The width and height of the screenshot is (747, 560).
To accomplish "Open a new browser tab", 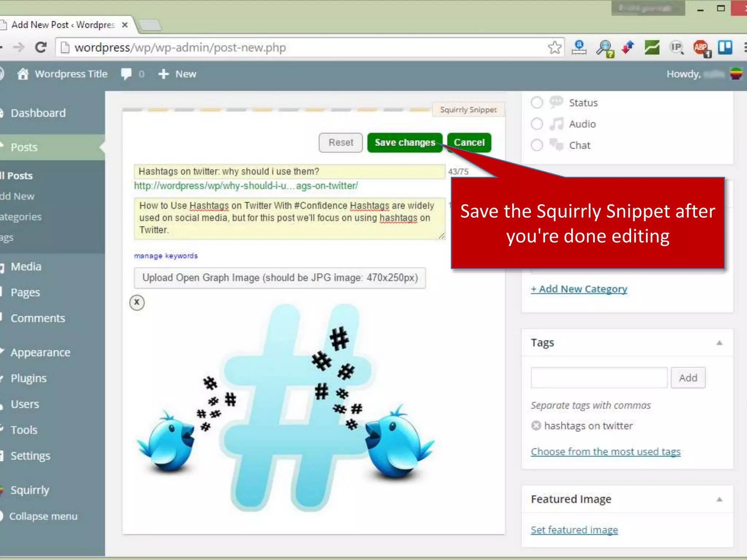I will coord(150,25).
